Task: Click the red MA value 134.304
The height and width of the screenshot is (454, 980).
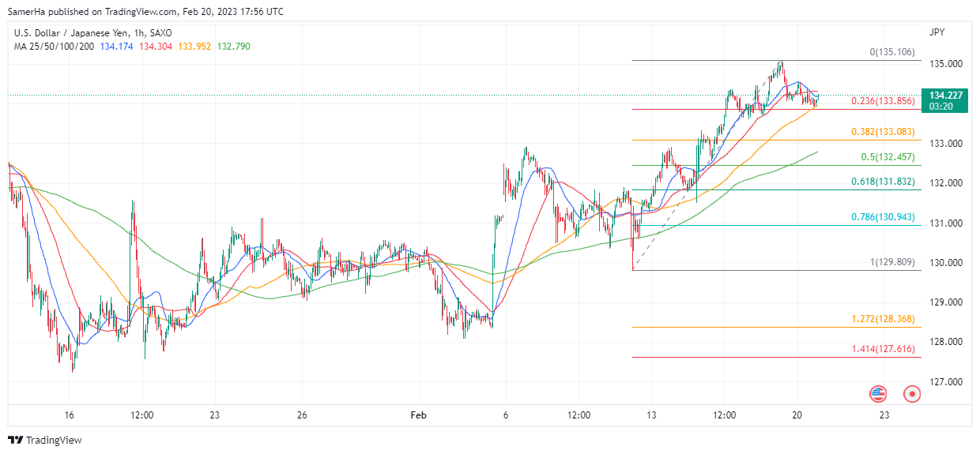Action: 156,47
